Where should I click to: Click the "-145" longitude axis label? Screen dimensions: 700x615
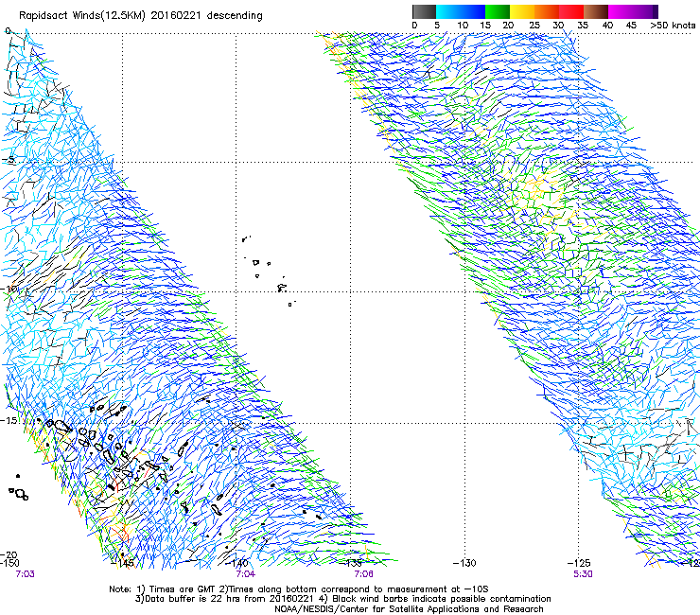[x=123, y=563]
